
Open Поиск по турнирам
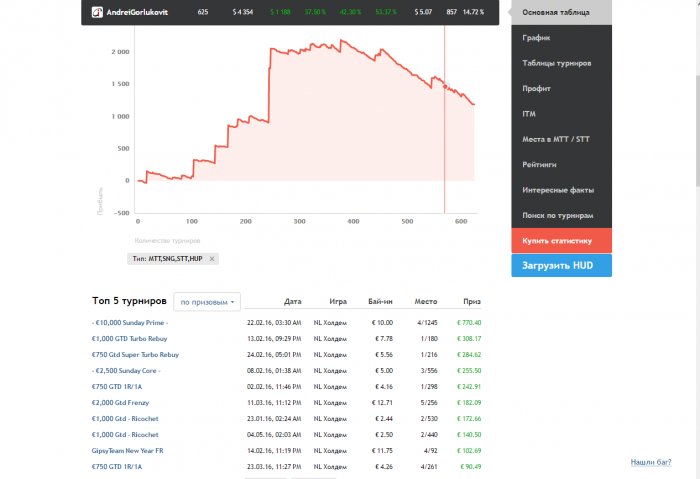coord(557,215)
